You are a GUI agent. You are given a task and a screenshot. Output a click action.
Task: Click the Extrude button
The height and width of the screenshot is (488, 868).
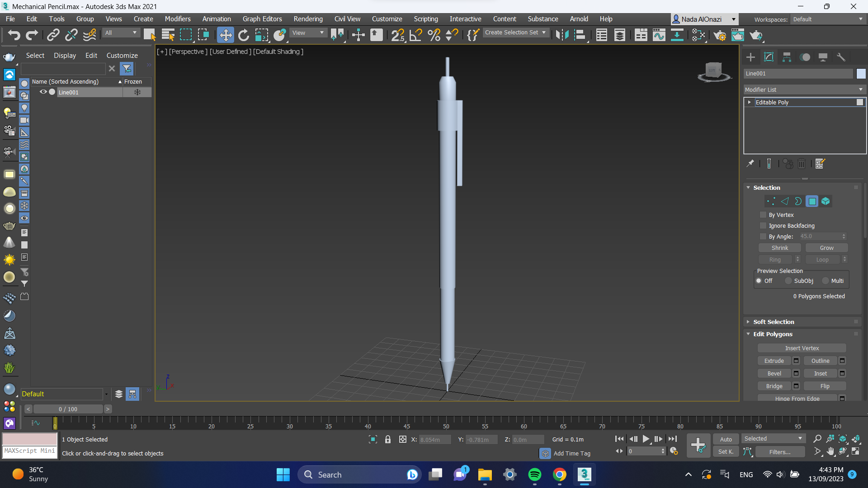(x=774, y=361)
